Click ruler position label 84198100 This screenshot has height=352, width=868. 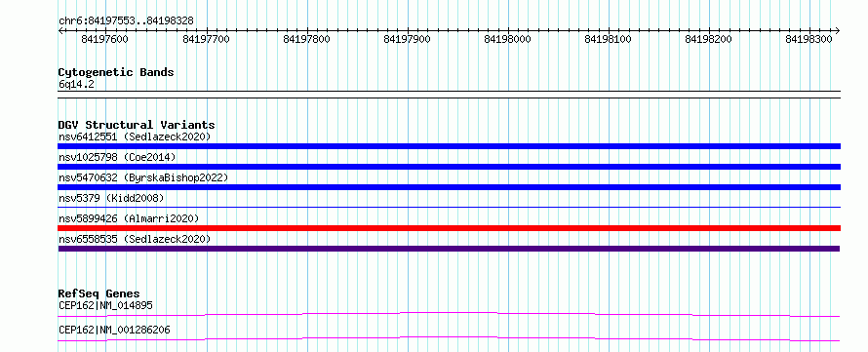(608, 39)
